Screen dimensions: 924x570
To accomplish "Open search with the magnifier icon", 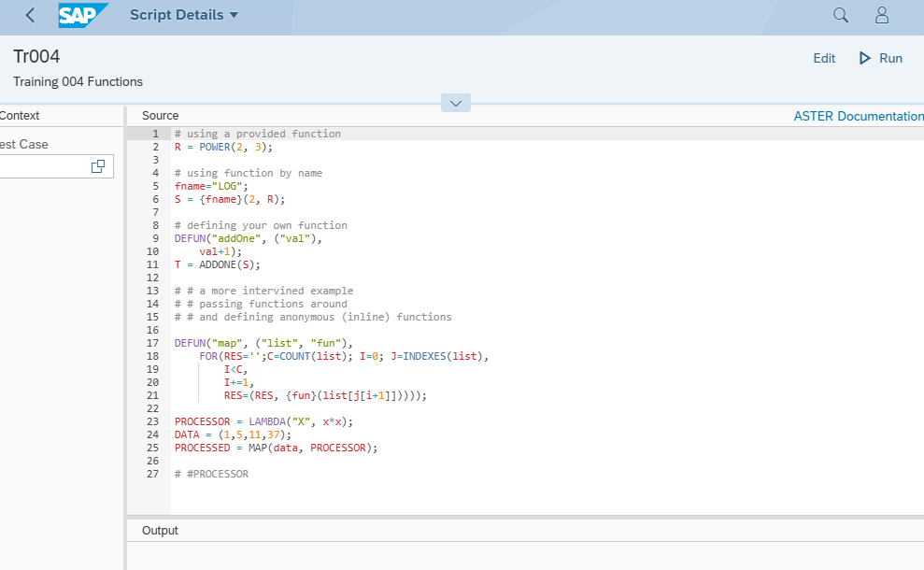I will 841,15.
